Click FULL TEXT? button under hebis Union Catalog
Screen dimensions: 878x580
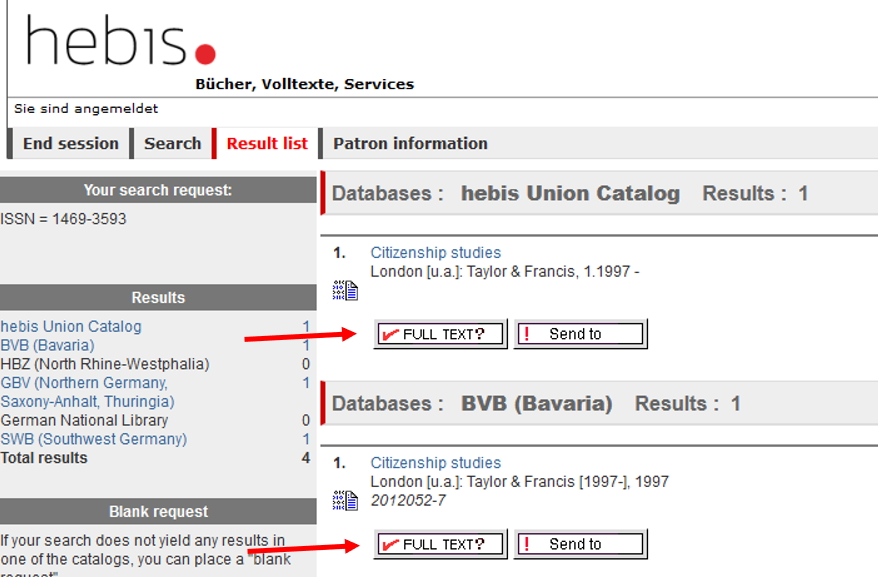441,334
